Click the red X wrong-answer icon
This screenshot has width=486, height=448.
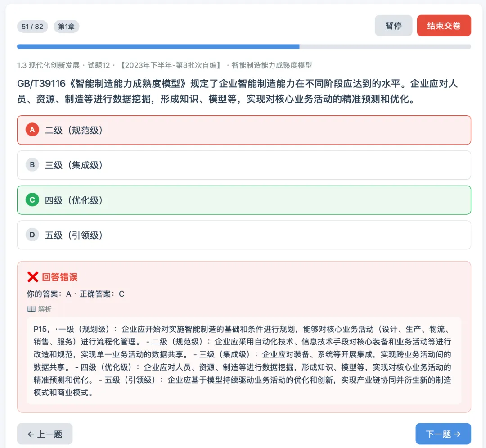tap(33, 277)
